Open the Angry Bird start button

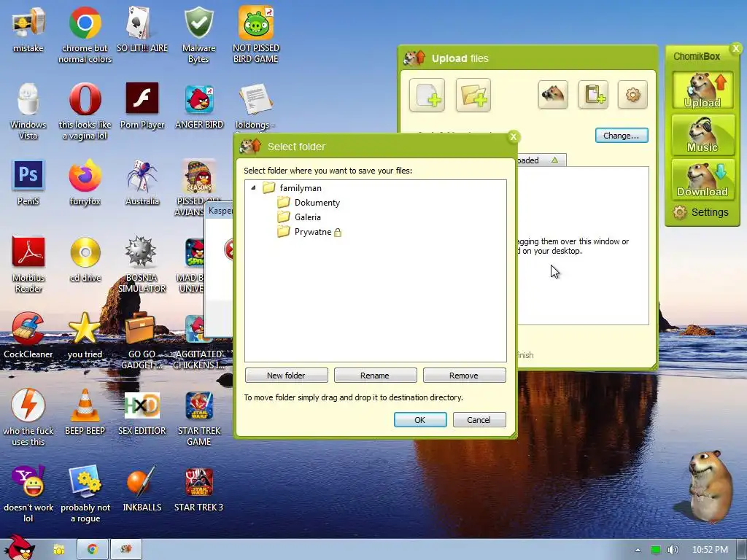click(18, 548)
